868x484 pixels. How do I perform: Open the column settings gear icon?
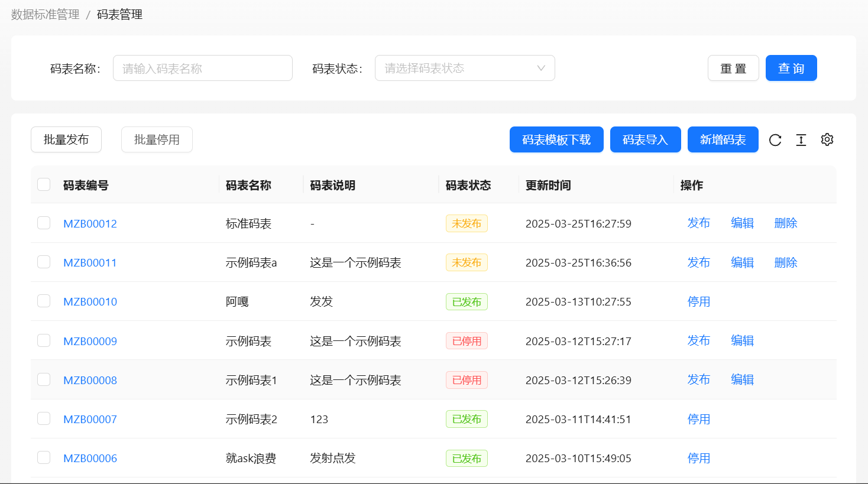827,139
